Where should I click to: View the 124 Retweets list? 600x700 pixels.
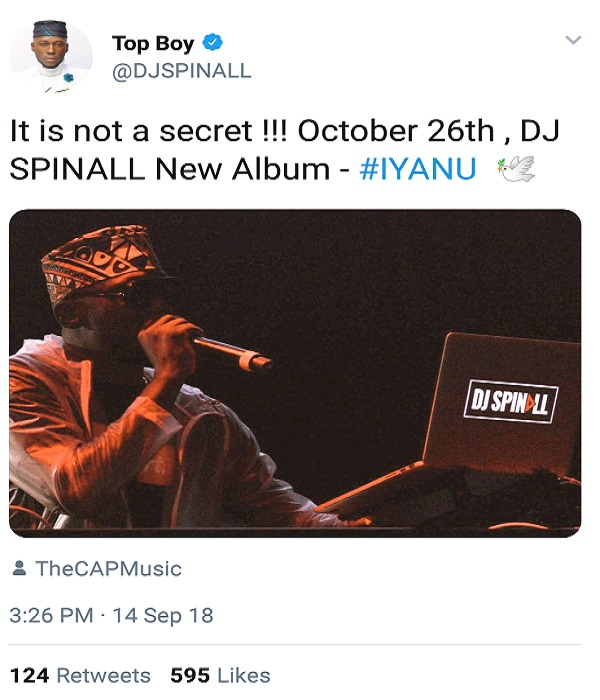pyautogui.click(x=80, y=675)
